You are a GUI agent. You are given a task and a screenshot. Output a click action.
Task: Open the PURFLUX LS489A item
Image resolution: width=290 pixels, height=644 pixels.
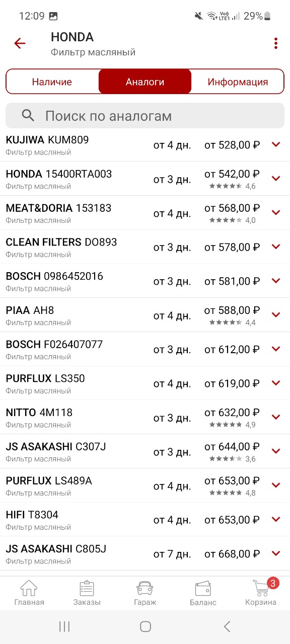[145, 485]
